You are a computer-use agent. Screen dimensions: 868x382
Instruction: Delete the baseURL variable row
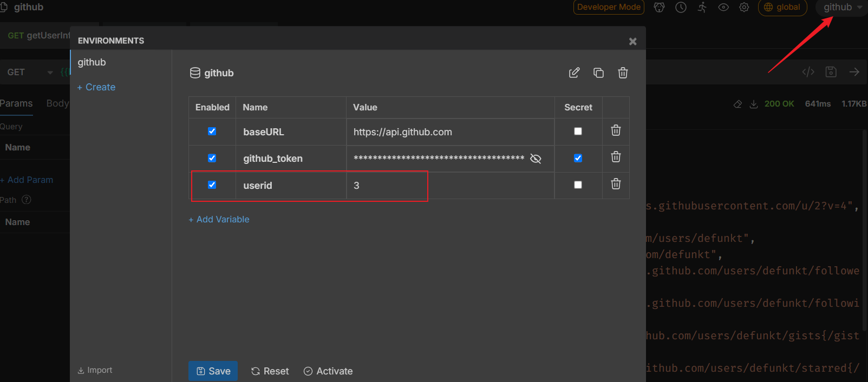coord(616,130)
